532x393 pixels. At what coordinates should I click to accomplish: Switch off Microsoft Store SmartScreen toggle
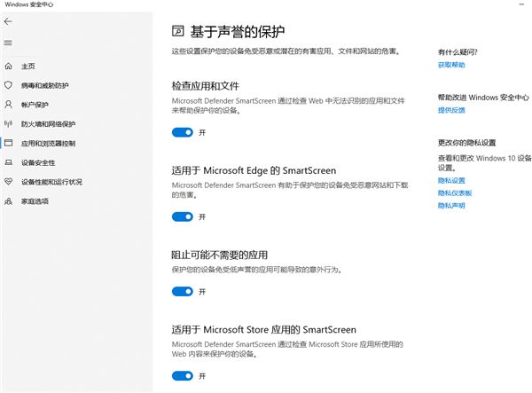pos(182,375)
